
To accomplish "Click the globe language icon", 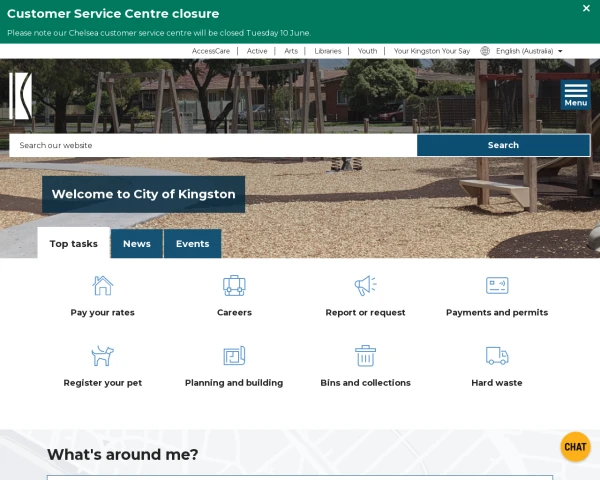I will 485,51.
